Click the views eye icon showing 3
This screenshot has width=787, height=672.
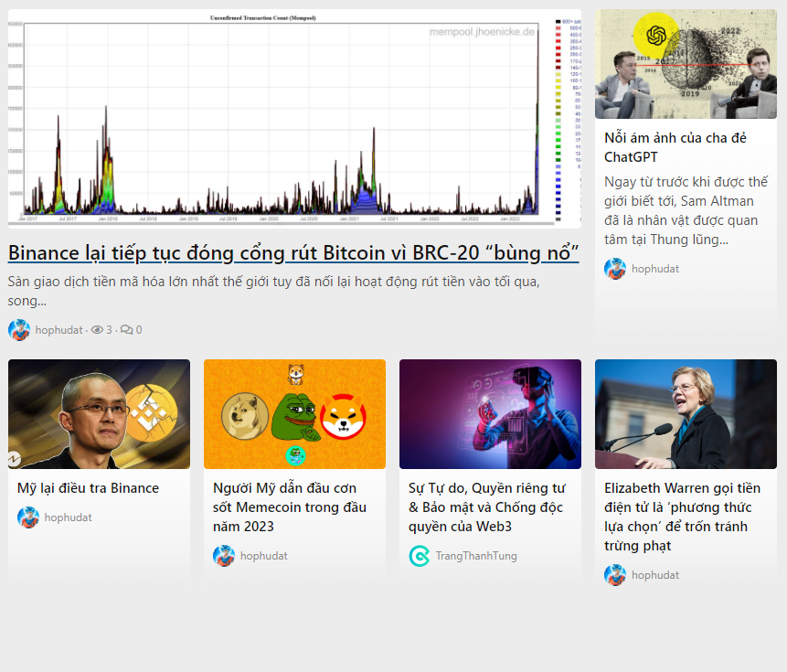pos(97,330)
